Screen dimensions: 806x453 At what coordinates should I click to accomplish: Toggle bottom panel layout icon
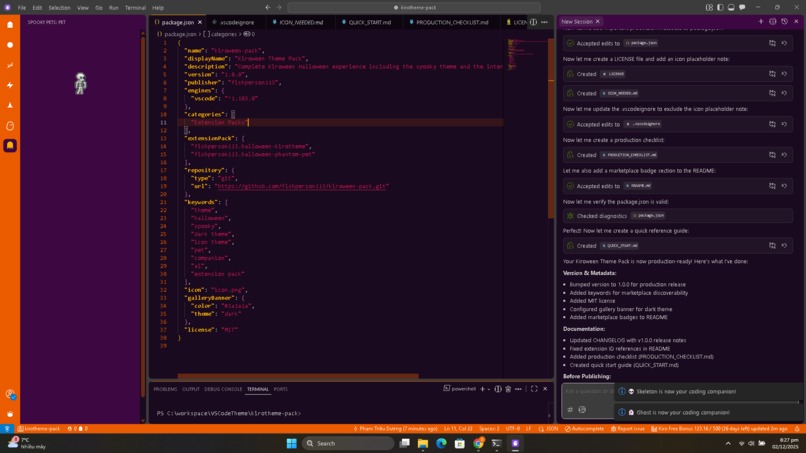click(x=731, y=8)
